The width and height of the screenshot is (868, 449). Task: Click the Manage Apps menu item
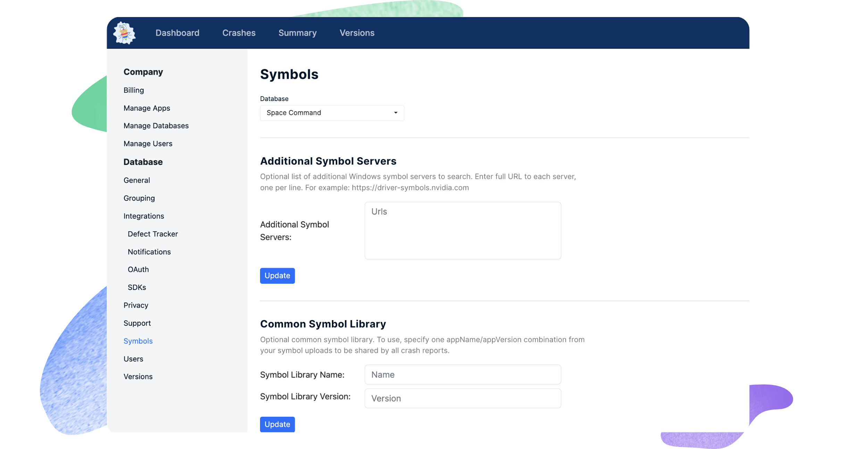click(x=147, y=107)
